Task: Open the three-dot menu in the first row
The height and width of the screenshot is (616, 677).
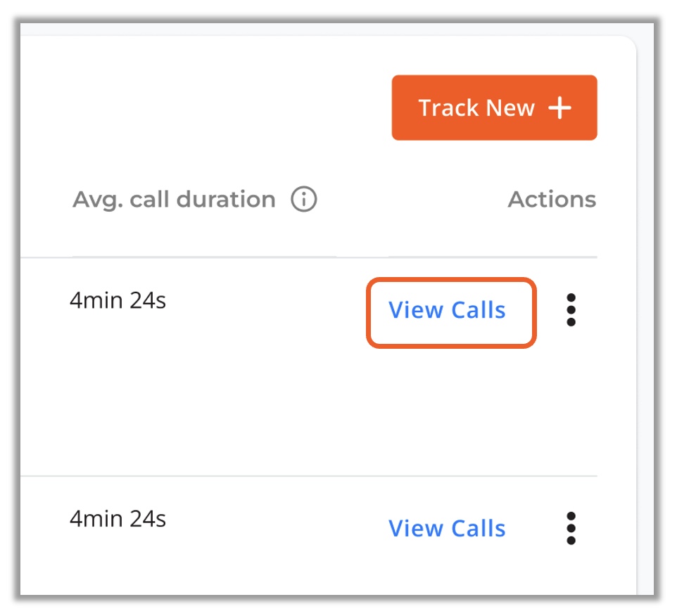Action: pos(571,310)
